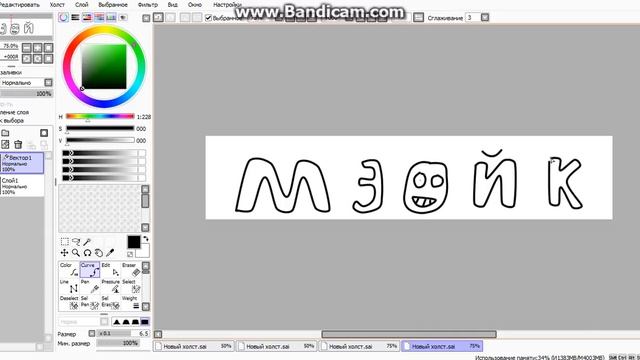This screenshot has height=360, width=640.
Task: Select the move tool
Action: pos(64,253)
